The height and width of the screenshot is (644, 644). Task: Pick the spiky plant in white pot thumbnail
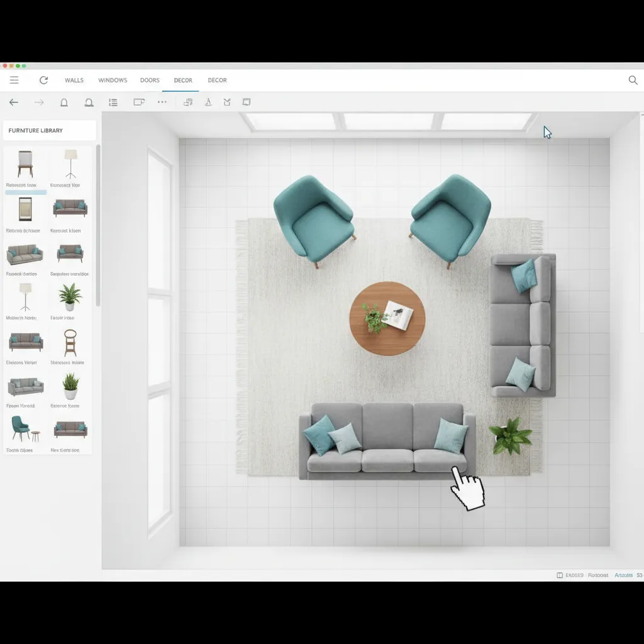pyautogui.click(x=70, y=386)
